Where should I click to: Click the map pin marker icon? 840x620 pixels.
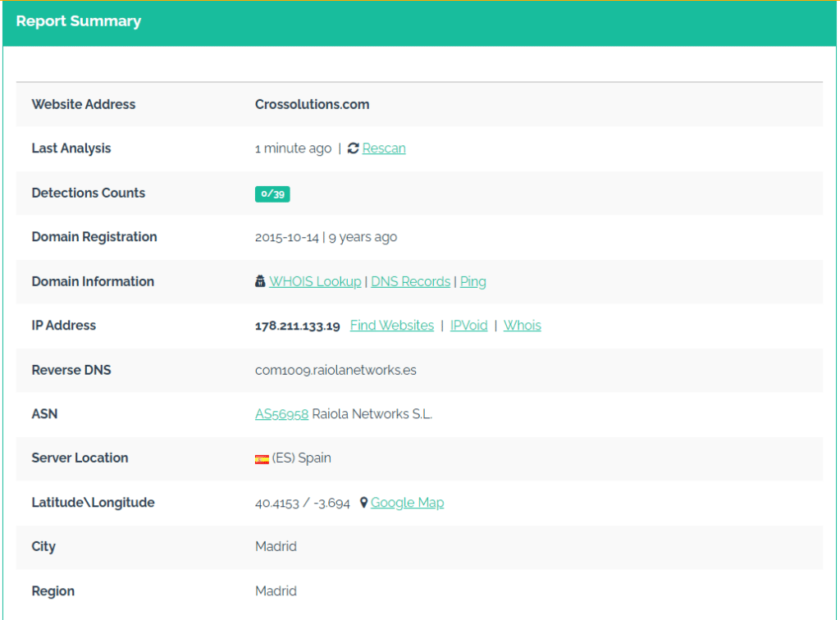tap(364, 503)
